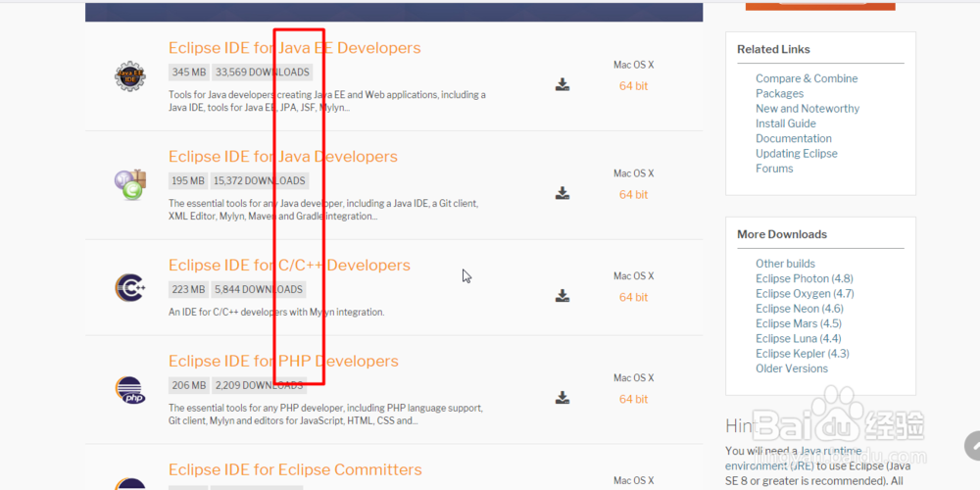The height and width of the screenshot is (490, 980).
Task: Open the Forums link
Action: 774,169
